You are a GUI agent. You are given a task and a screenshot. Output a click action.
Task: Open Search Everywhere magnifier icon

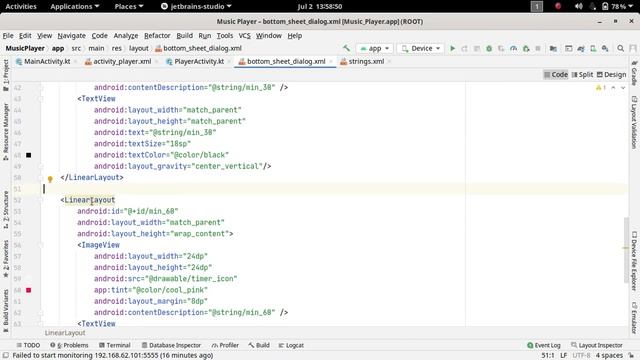[x=620, y=48]
